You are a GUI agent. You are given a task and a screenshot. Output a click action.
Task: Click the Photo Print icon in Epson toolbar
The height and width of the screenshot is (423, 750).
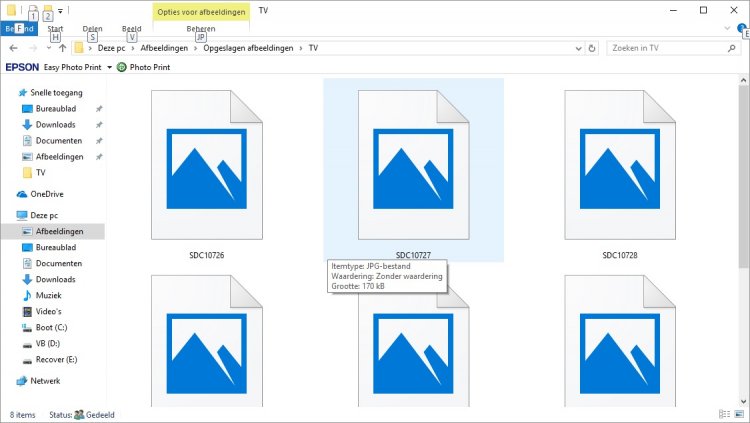122,67
